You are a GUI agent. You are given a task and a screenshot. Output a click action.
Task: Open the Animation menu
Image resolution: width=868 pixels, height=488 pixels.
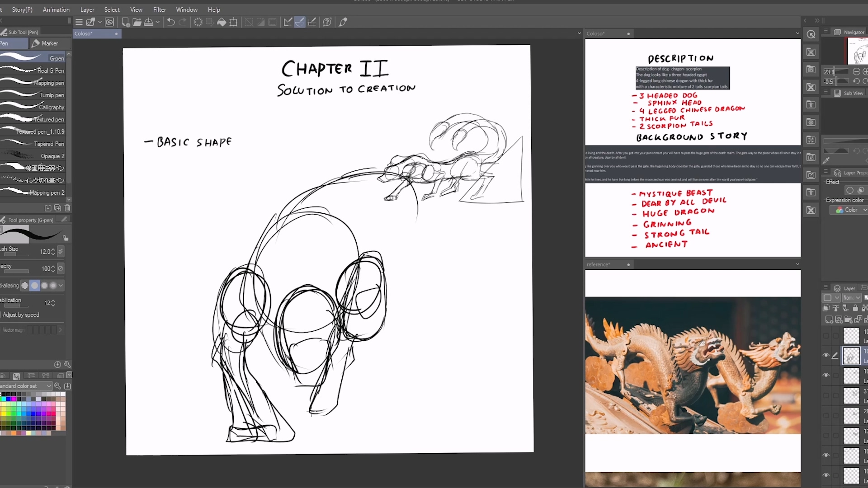[x=56, y=9]
